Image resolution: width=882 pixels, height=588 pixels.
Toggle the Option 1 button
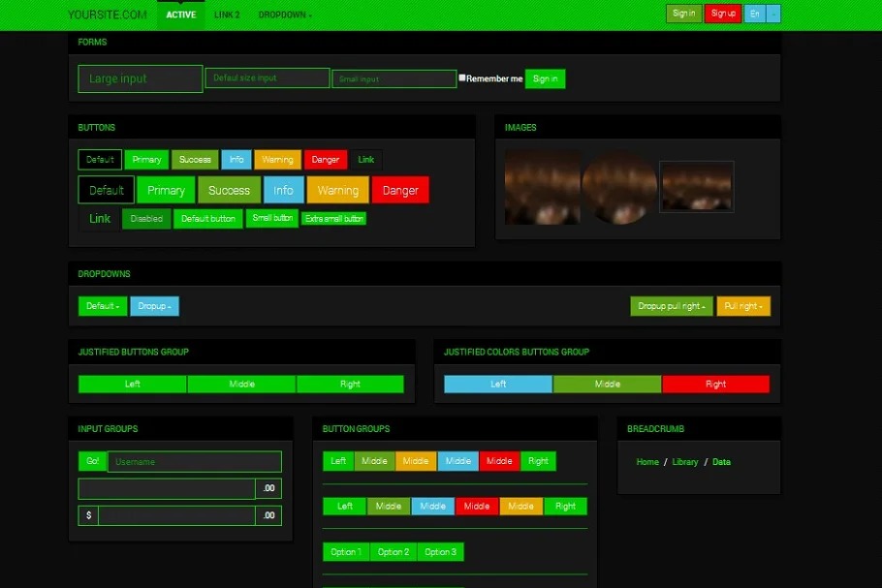[x=345, y=552]
